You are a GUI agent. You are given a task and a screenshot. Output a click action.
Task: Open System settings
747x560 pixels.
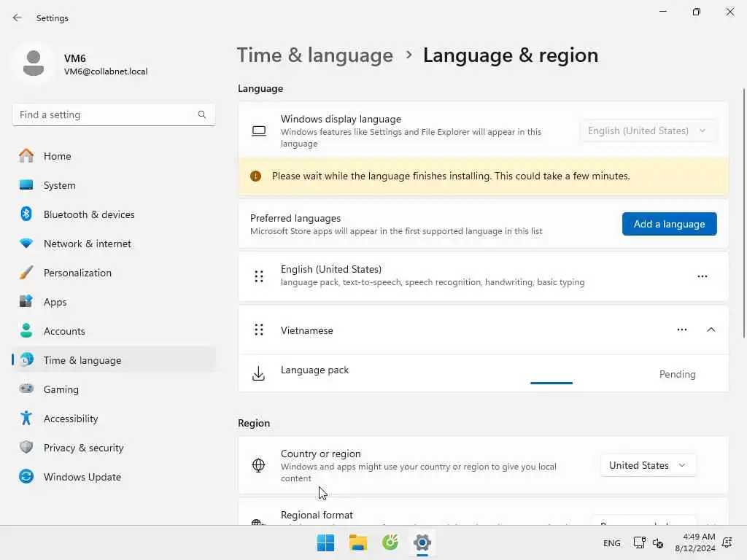click(x=114, y=185)
